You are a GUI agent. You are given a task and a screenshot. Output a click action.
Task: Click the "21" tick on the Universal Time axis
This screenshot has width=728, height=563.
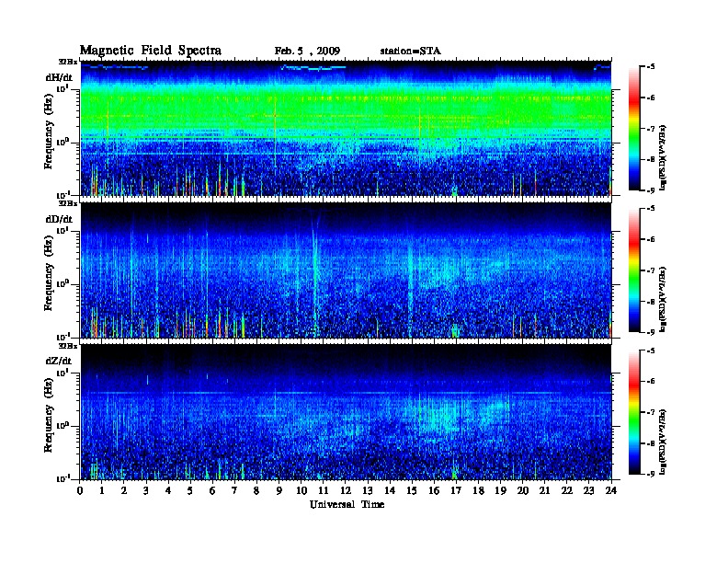point(544,491)
